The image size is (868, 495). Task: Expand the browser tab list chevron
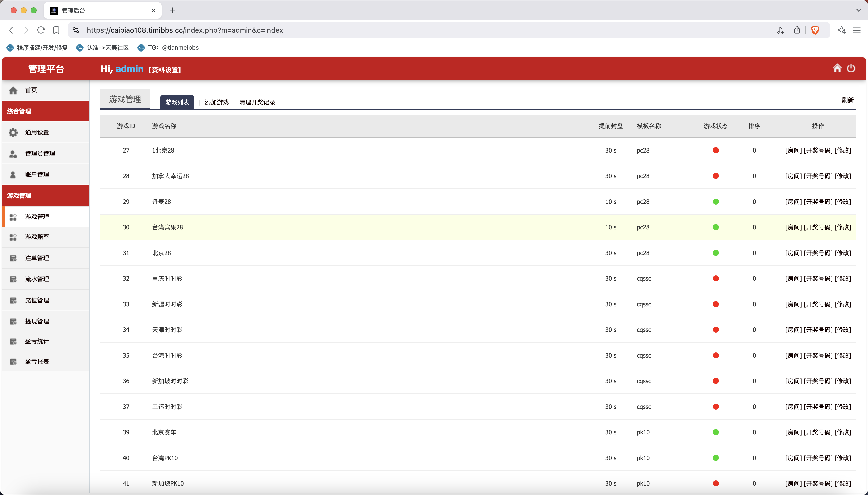[858, 10]
